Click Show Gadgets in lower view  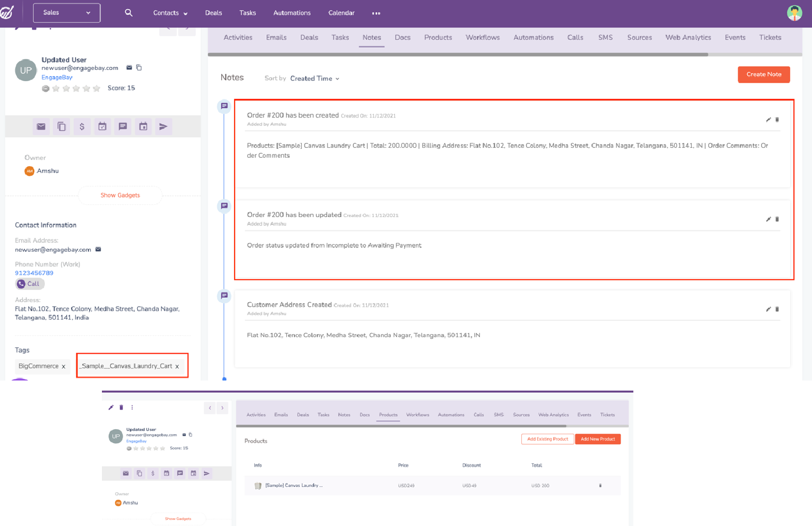(178, 519)
